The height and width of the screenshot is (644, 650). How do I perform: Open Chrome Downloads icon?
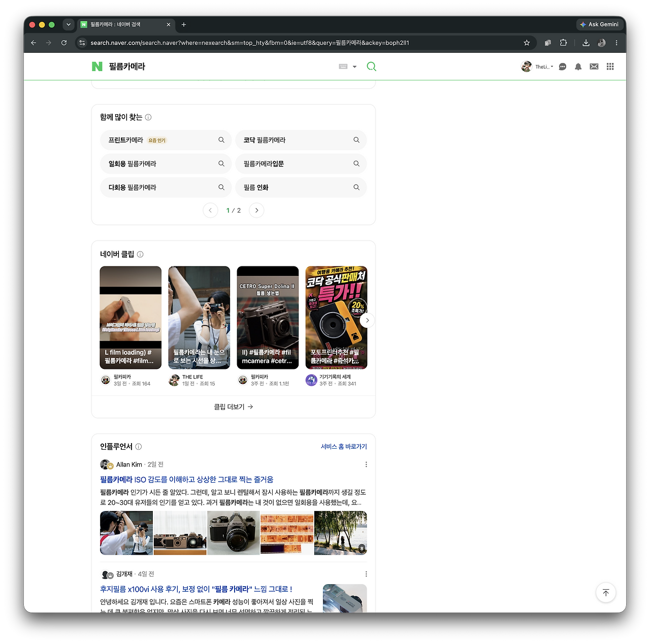click(x=586, y=43)
